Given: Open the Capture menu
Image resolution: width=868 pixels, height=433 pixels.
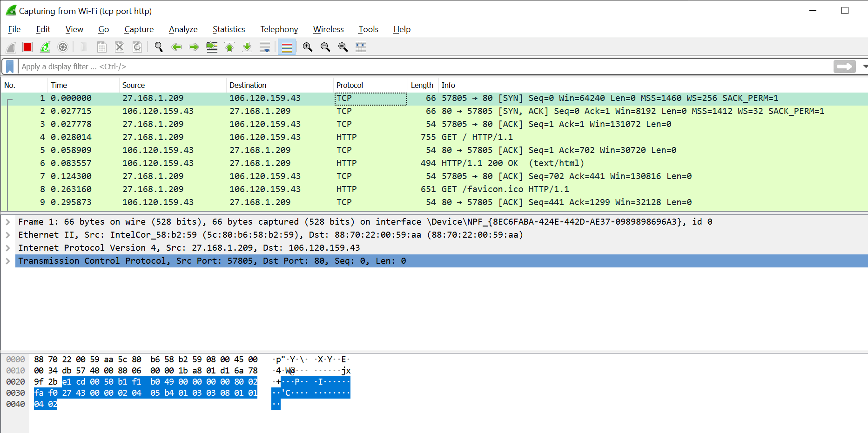Looking at the screenshot, I should (x=139, y=29).
